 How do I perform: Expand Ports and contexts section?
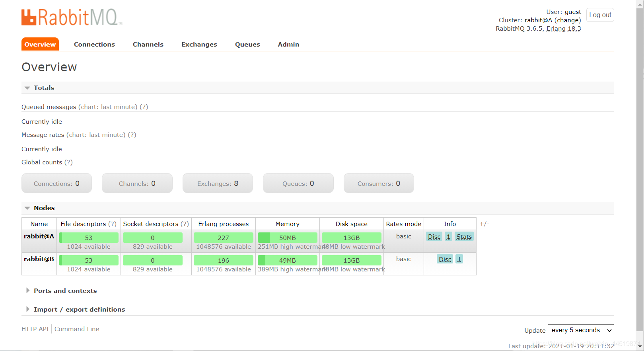65,291
